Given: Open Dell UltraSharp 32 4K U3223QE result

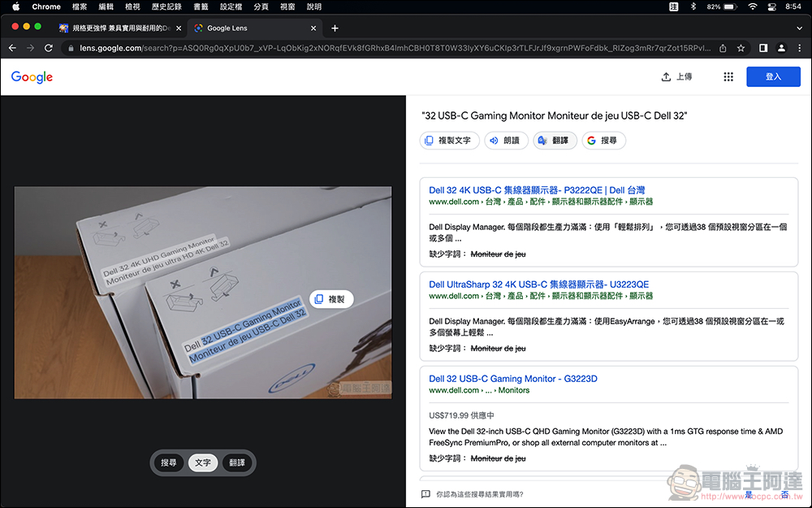Looking at the screenshot, I should tap(538, 284).
